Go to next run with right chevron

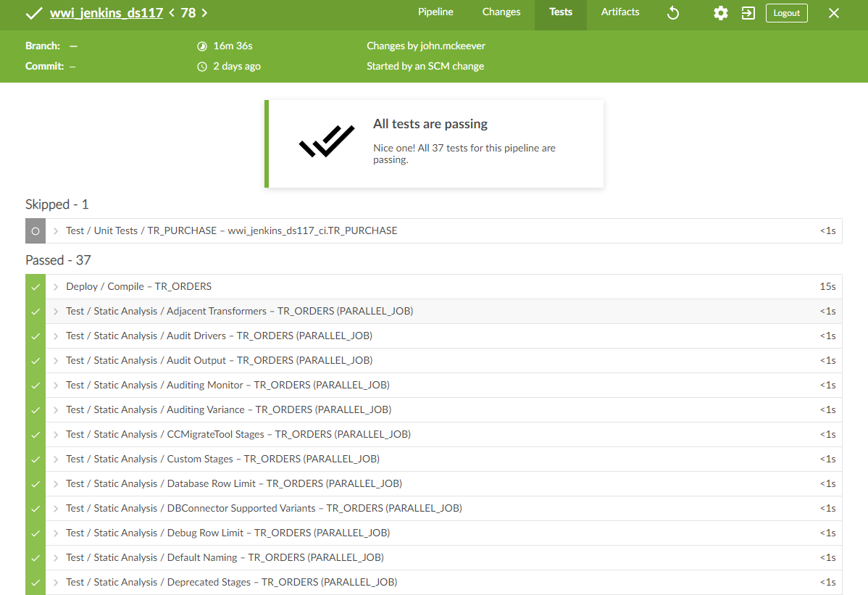[x=204, y=13]
